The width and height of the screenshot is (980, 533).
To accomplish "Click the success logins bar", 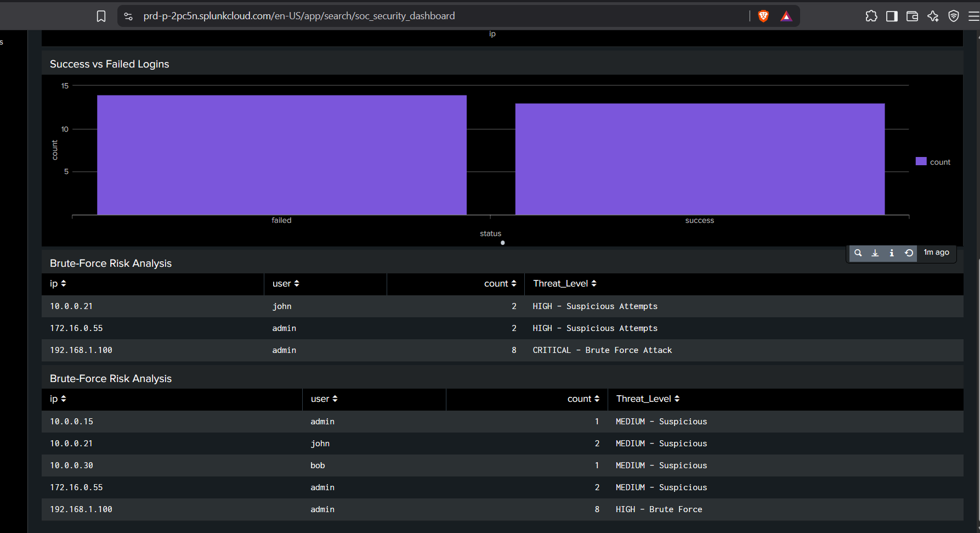I will 700,159.
